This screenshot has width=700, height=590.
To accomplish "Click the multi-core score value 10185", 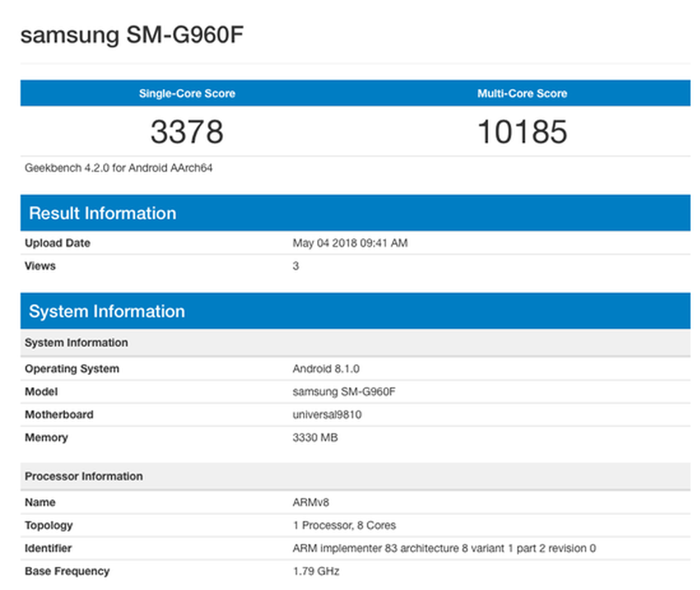I will (x=523, y=132).
